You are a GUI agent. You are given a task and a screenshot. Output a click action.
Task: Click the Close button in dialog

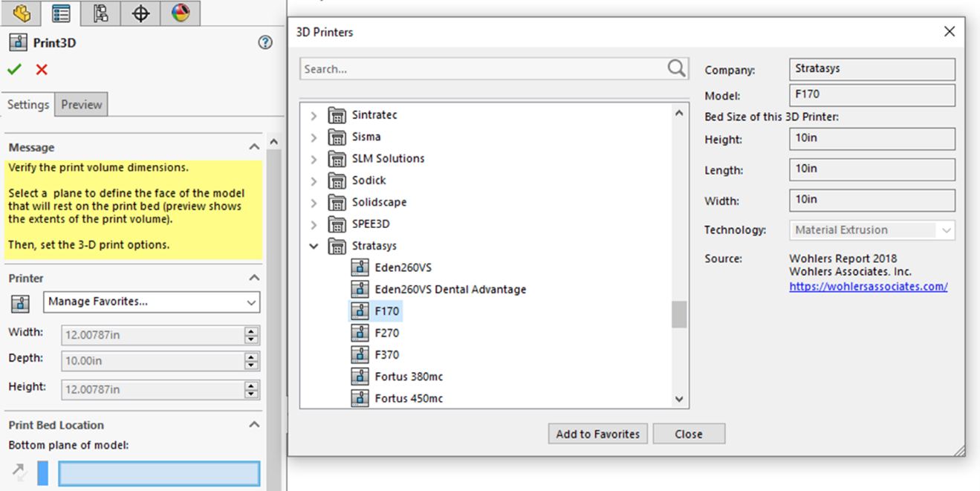[x=689, y=434]
